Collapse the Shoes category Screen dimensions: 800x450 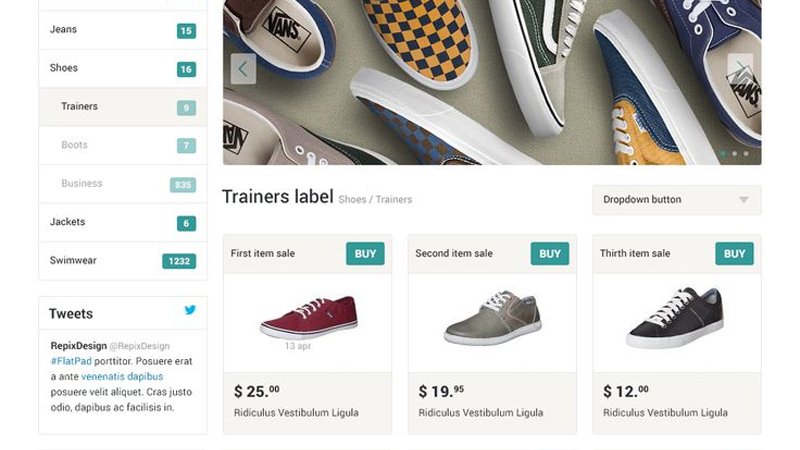click(x=123, y=68)
